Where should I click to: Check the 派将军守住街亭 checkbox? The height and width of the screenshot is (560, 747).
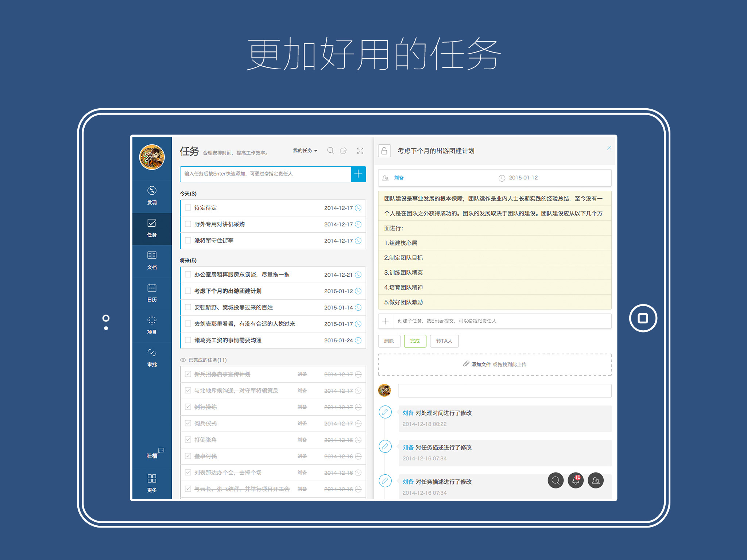[188, 240]
